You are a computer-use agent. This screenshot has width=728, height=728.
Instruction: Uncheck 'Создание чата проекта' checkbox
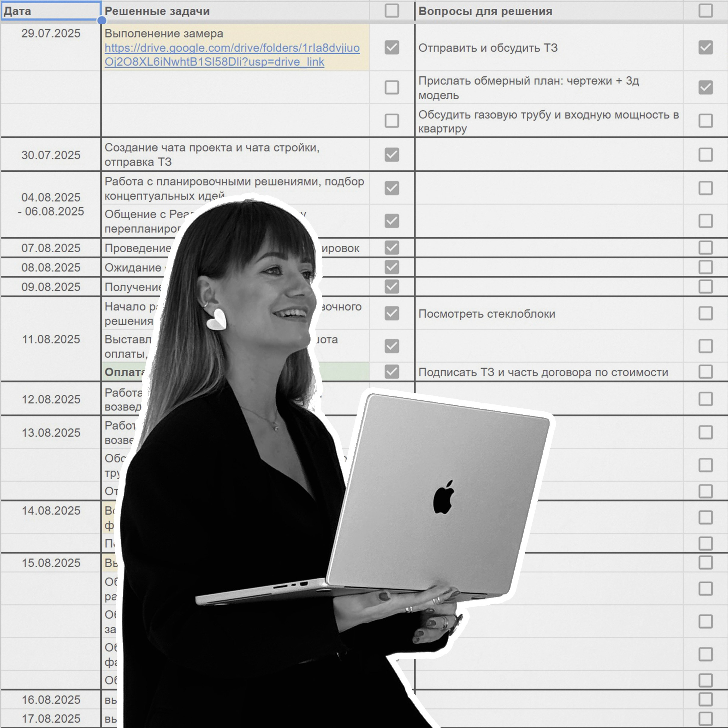[392, 155]
